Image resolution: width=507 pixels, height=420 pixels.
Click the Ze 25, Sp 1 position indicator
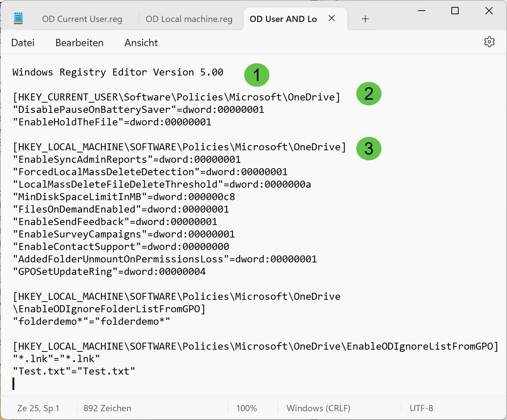[x=38, y=408]
